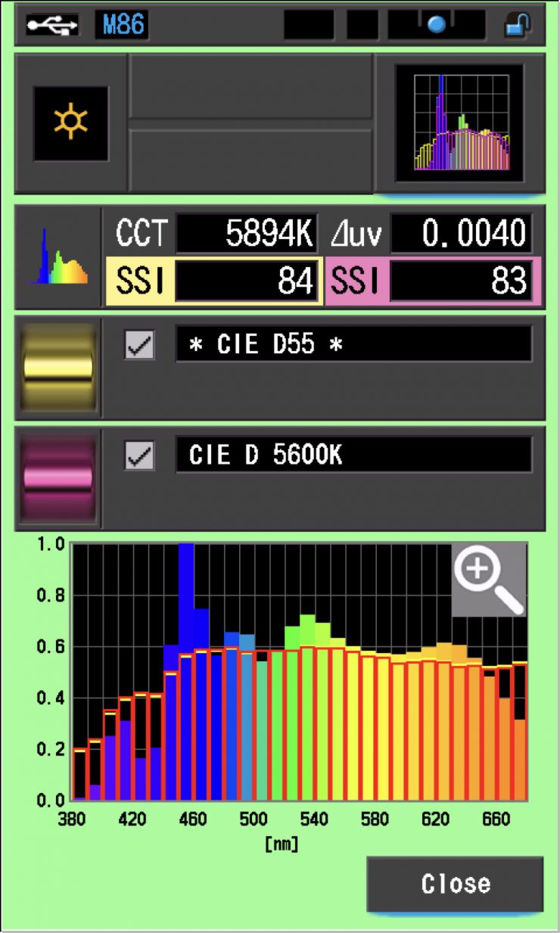Viewport: 560px width, 933px height.
Task: Open the spectrum comparison graph thumbnail
Action: [x=460, y=123]
